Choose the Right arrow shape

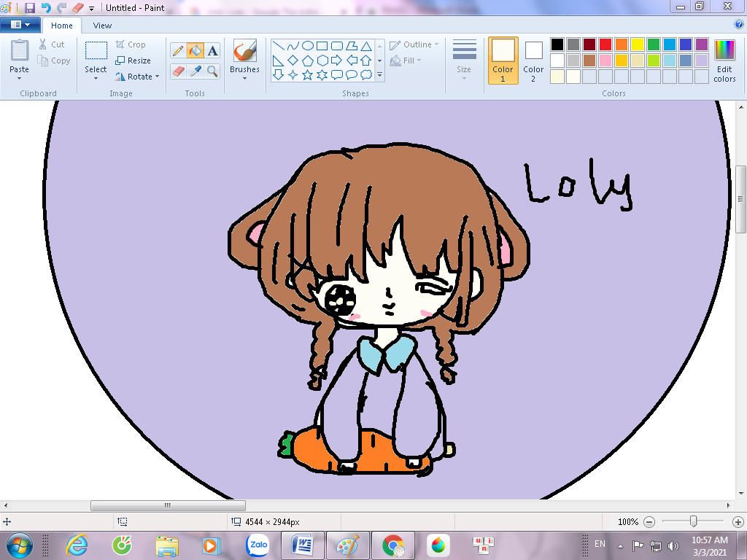[x=337, y=61]
